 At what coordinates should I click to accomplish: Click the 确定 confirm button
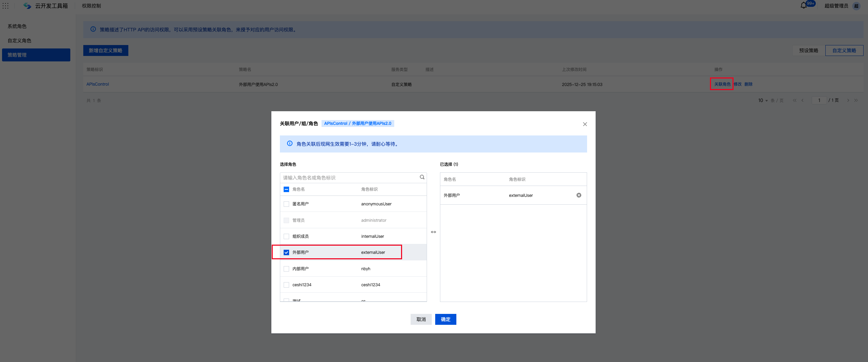[445, 319]
